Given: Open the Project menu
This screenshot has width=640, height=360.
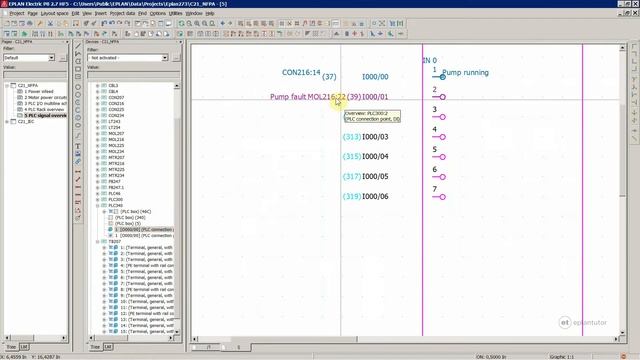Looking at the screenshot, I should click(17, 13).
